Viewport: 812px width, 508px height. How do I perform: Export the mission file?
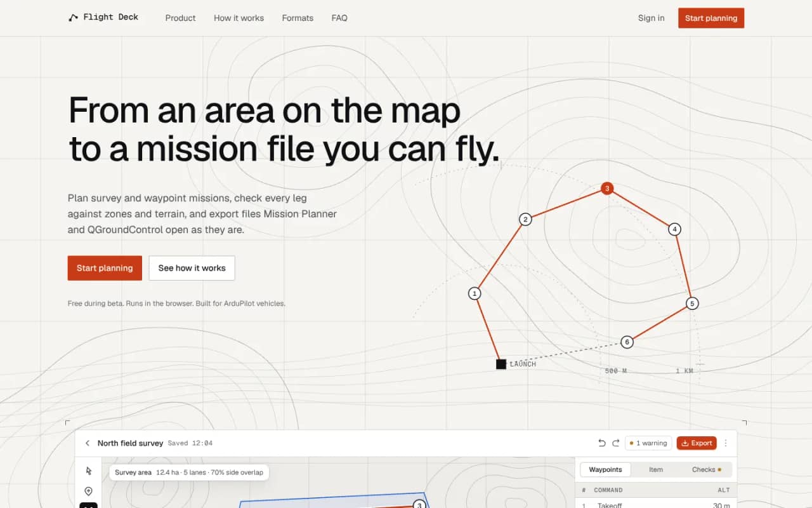click(x=697, y=443)
